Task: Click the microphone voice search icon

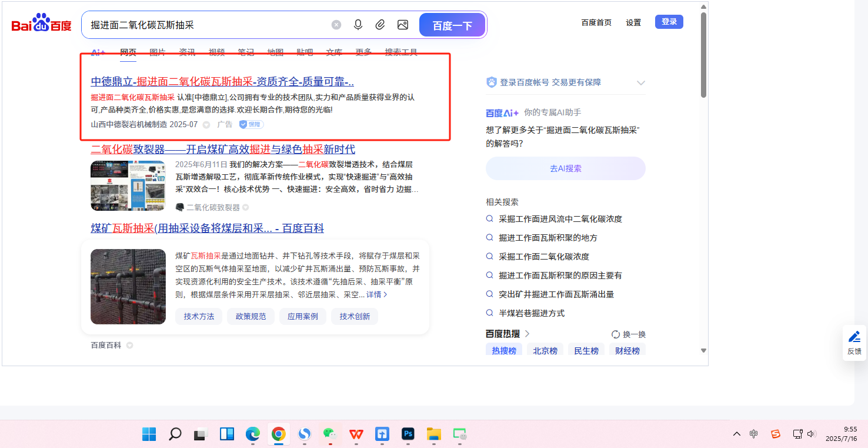Action: click(358, 25)
